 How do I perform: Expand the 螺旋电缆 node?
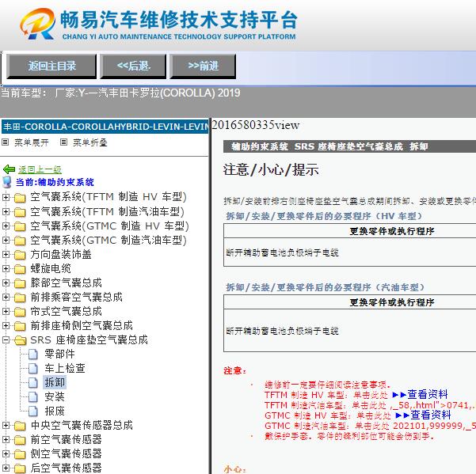tap(6, 268)
